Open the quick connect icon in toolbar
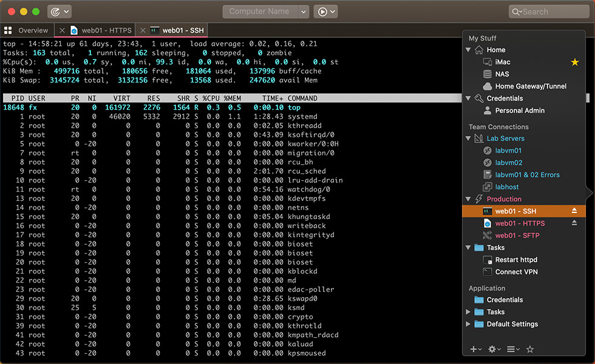Image resolution: width=595 pixels, height=364 pixels. [x=55, y=12]
